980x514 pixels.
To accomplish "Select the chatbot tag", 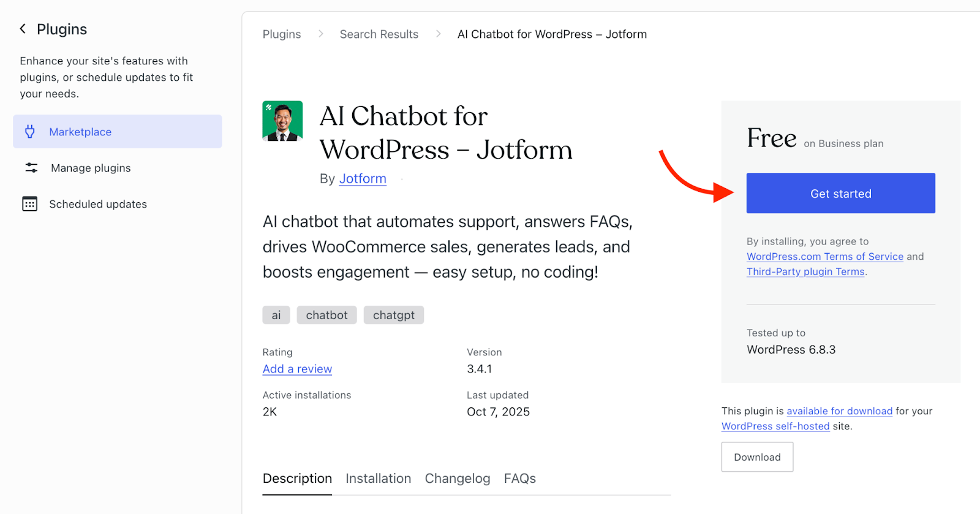I will [x=326, y=315].
